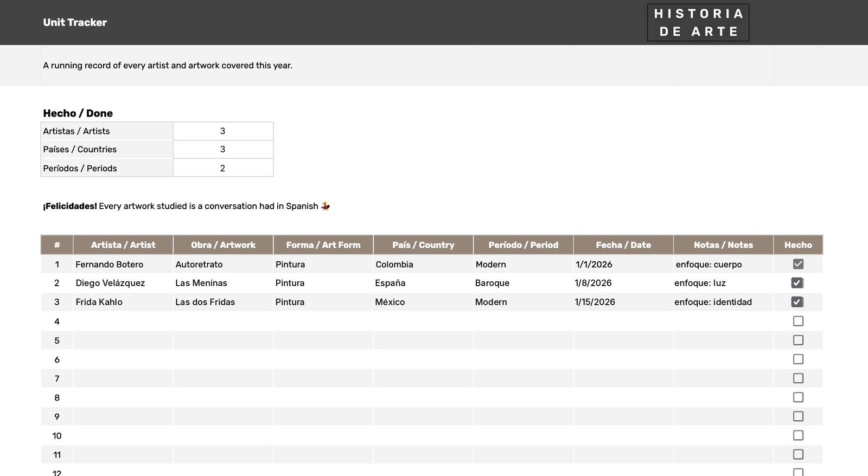Click the 1/15/2026 date cell
Screen dimensions: 868x476
coord(623,302)
